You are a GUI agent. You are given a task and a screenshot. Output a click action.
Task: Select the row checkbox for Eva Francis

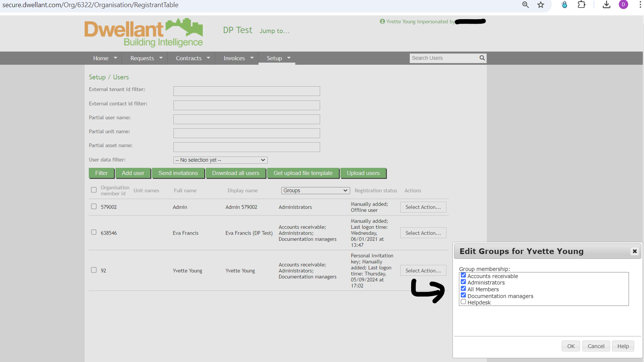pyautogui.click(x=94, y=232)
